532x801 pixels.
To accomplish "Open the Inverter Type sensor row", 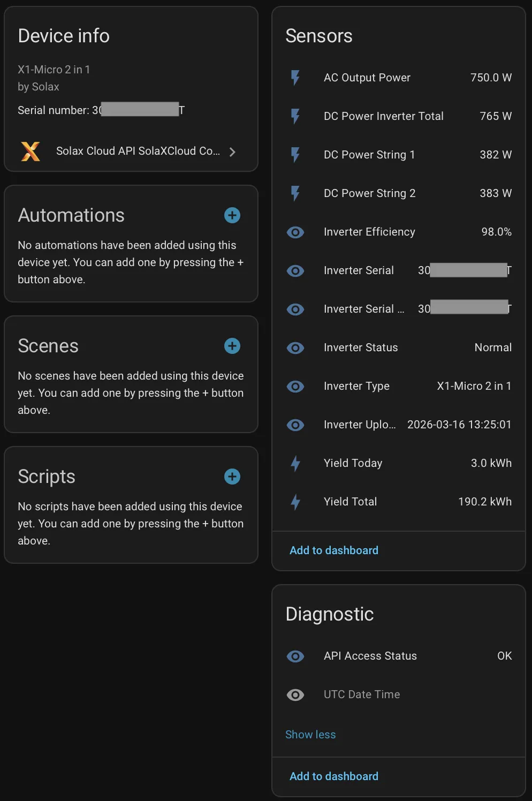I will pyautogui.click(x=399, y=386).
